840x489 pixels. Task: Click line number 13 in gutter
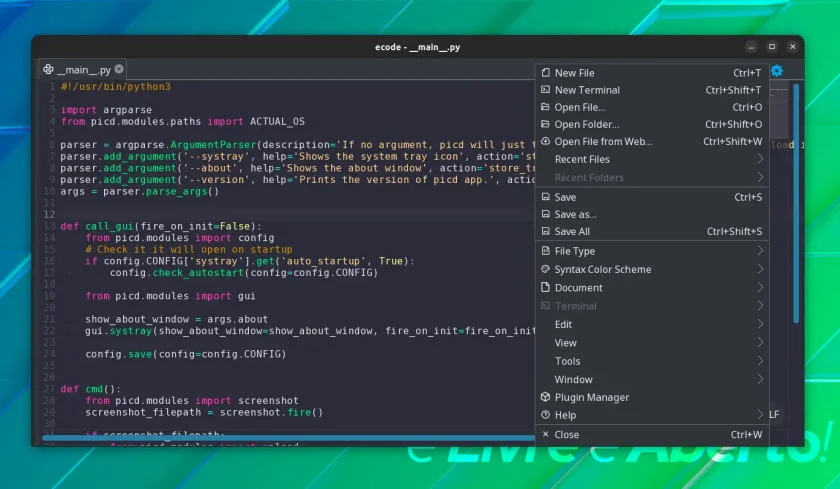pyautogui.click(x=49, y=225)
